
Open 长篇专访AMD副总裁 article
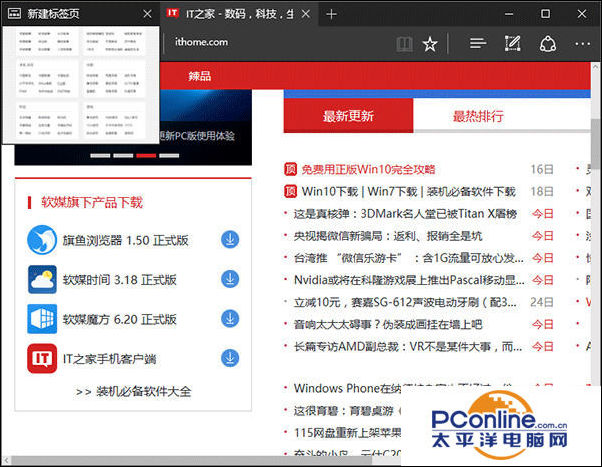tap(408, 347)
